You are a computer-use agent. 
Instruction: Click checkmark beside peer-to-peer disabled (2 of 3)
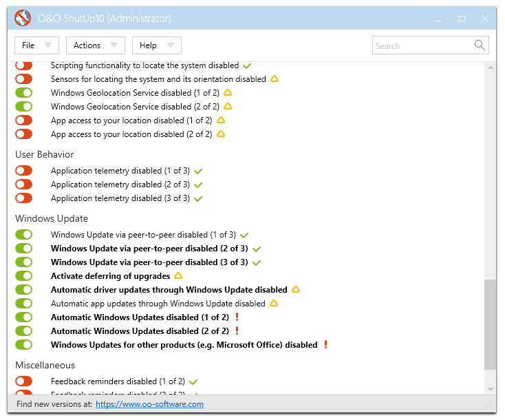[x=257, y=249]
